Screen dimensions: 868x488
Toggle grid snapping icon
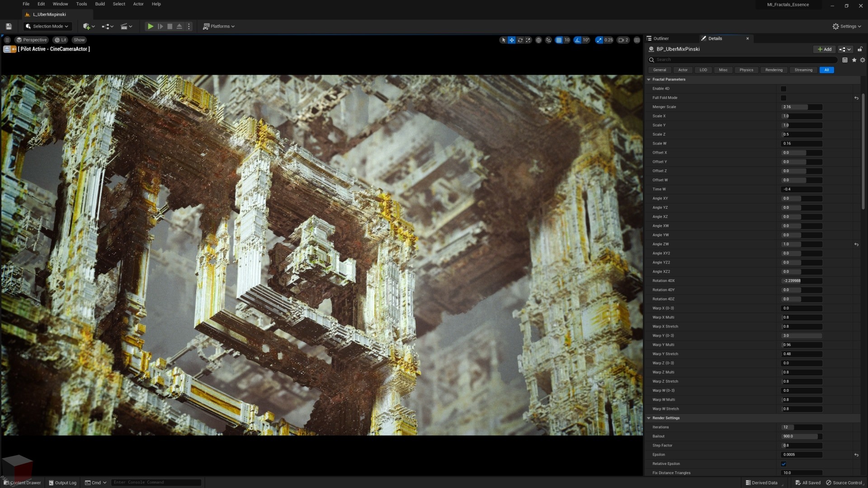(x=559, y=40)
